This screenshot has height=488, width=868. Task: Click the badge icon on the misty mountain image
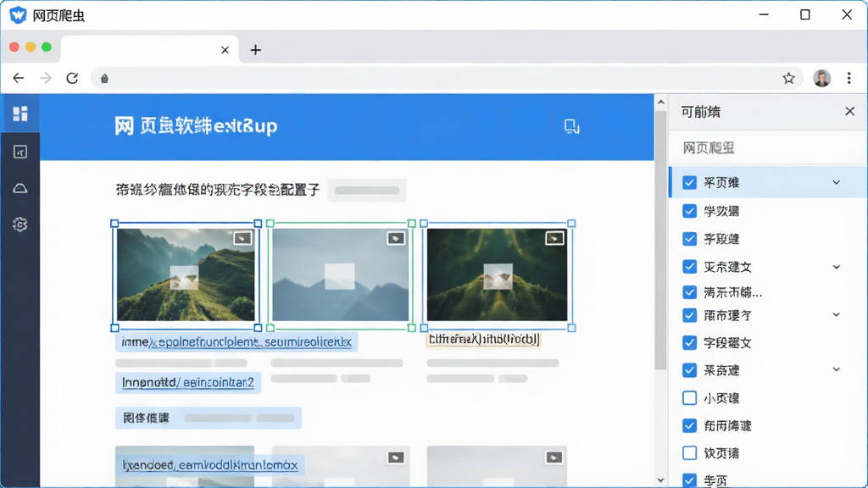tap(396, 238)
